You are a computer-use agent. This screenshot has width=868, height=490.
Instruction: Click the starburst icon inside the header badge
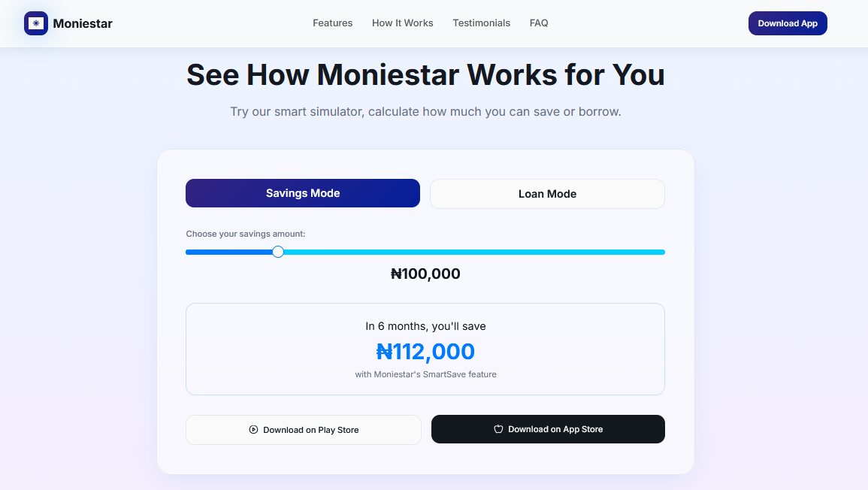pos(35,23)
